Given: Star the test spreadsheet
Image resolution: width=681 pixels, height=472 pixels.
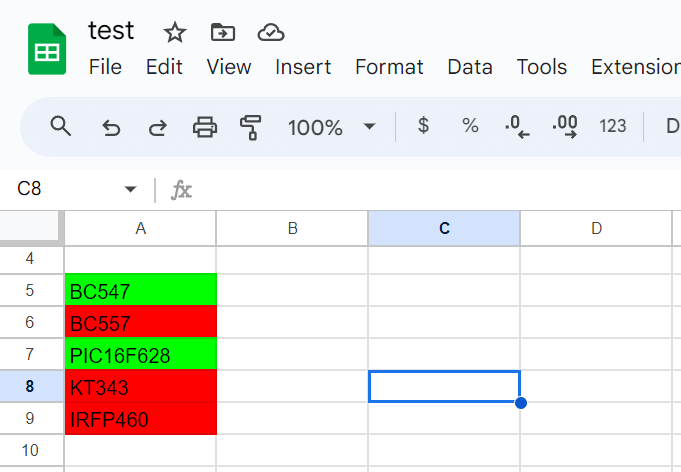Looking at the screenshot, I should (175, 33).
